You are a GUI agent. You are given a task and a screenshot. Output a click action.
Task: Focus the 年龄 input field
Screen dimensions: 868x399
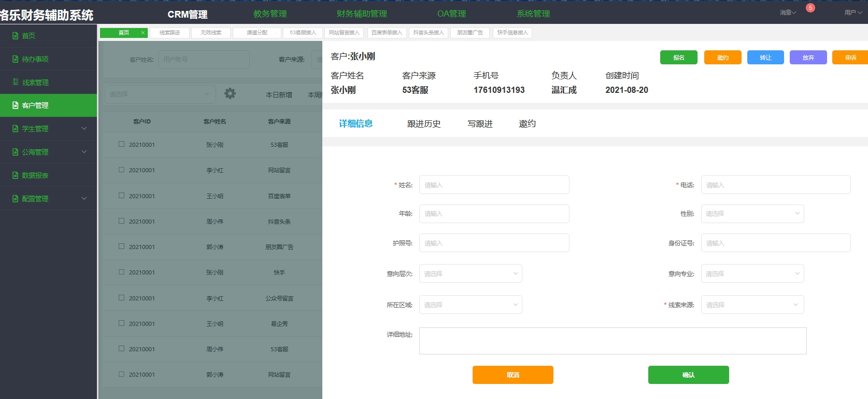pyautogui.click(x=494, y=214)
